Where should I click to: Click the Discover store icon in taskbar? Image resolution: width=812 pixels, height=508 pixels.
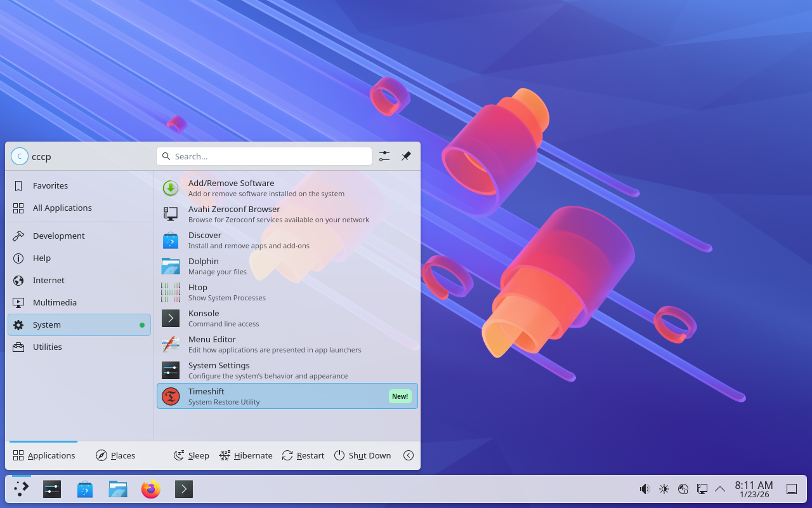pyautogui.click(x=85, y=489)
